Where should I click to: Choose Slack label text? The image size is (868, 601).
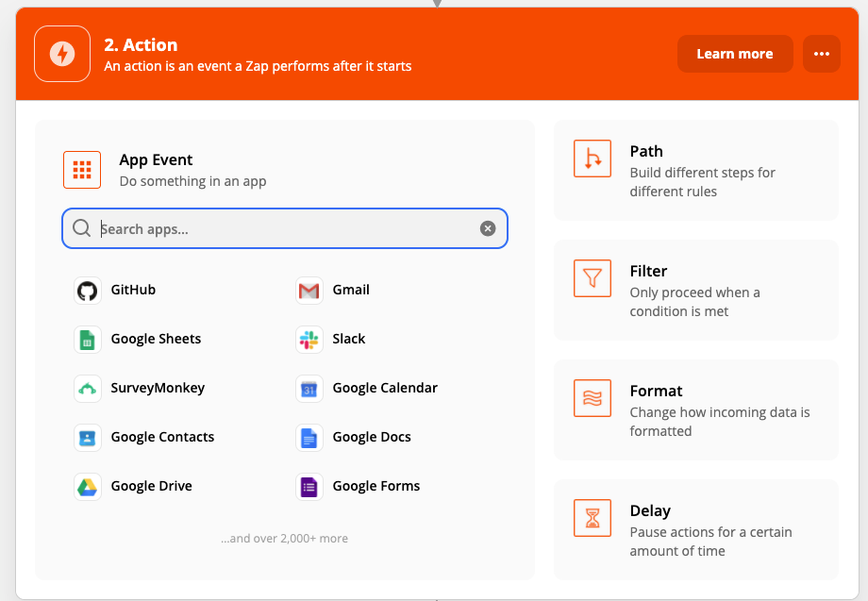point(349,339)
